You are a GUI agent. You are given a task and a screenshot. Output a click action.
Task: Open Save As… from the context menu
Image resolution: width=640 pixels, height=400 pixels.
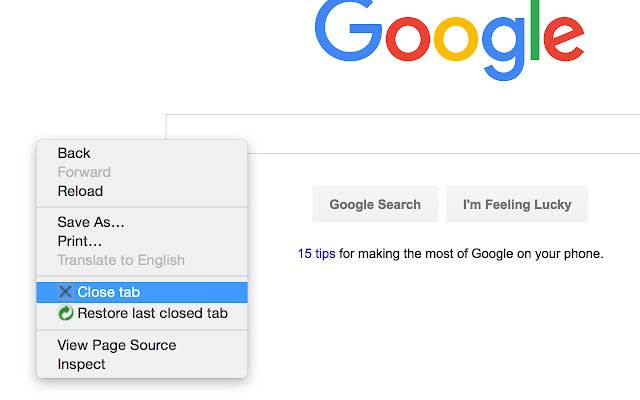pos(91,222)
